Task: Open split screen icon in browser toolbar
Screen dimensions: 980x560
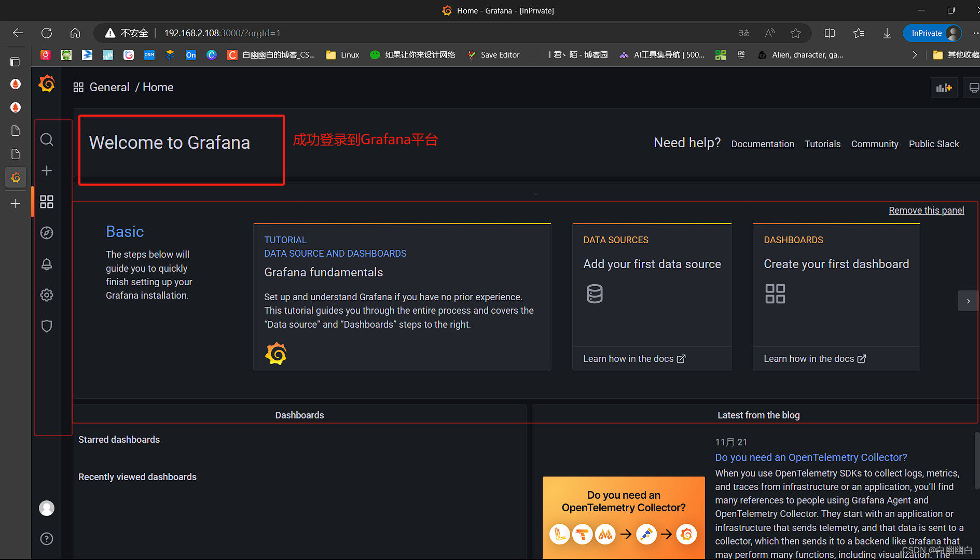Action: click(830, 33)
